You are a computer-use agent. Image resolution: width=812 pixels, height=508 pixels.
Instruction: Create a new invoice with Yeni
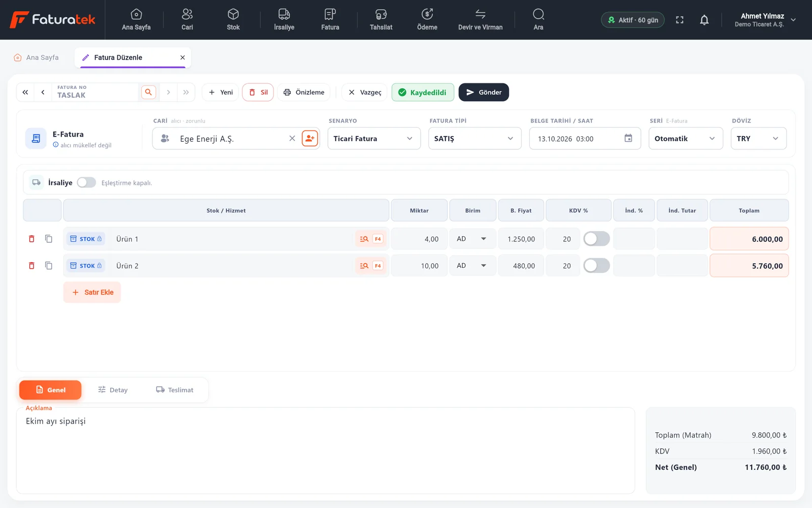coord(220,92)
